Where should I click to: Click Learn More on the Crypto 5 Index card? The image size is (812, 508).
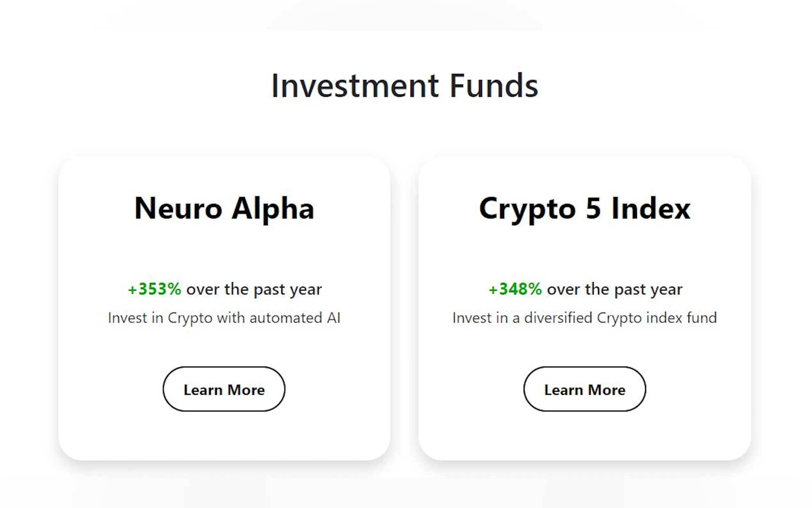584,389
